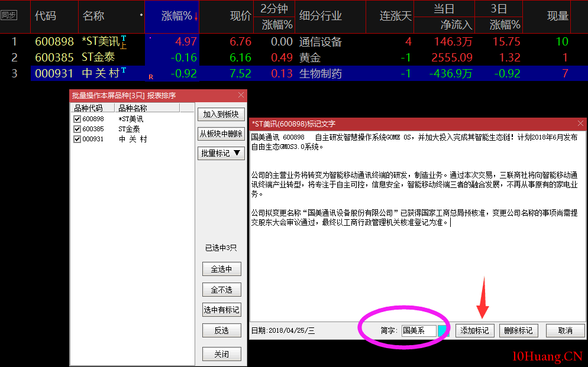Click the 生物制药 industry cell
Viewport: 588px width, 367px height.
(x=321, y=73)
